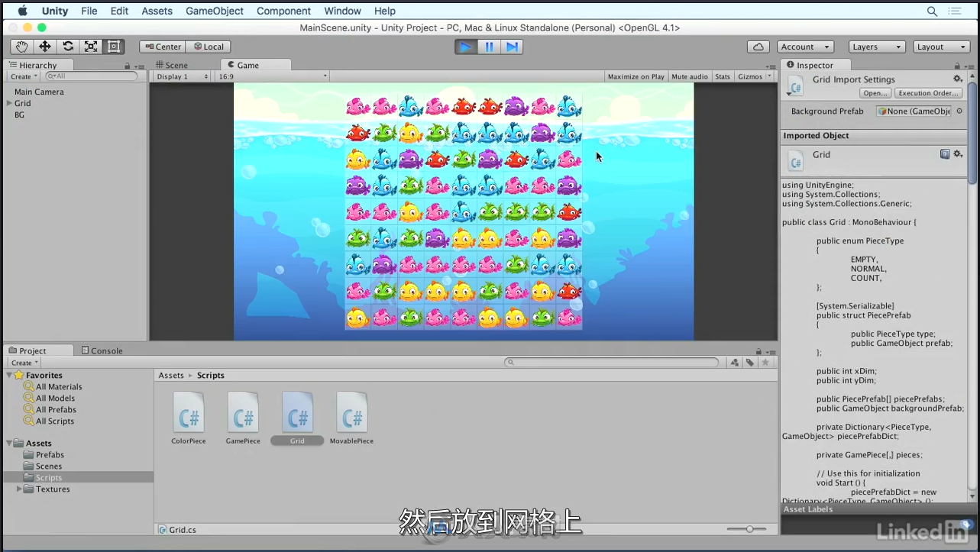Viewport: 980px width, 552px height.
Task: Open the Account dropdown
Action: (805, 47)
